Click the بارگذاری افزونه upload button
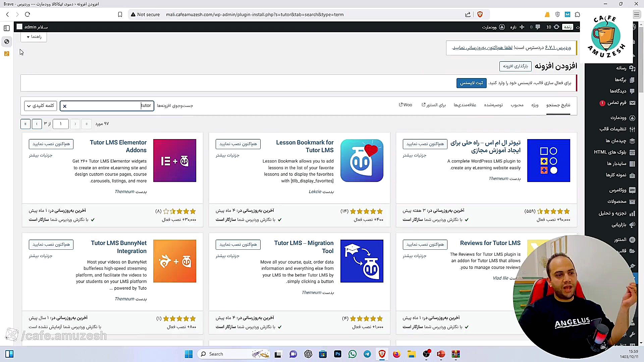Screen dimensions: 644x362 click(x=515, y=66)
